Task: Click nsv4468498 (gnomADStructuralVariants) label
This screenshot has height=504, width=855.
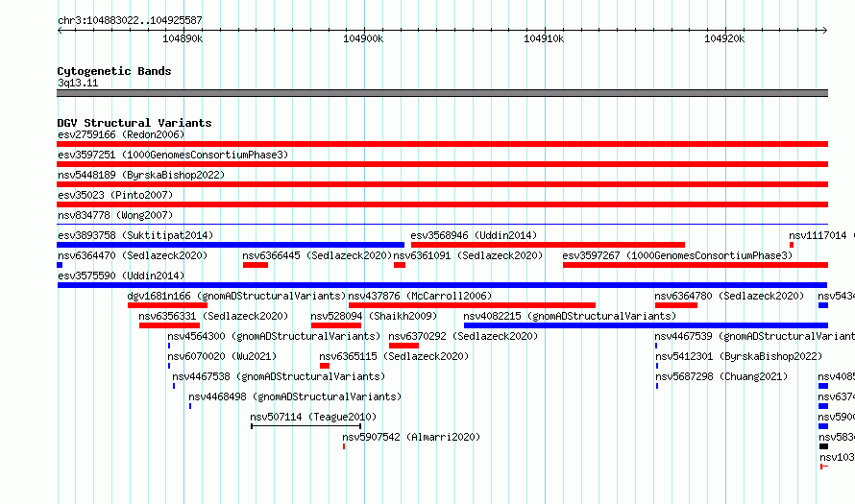Action: [x=295, y=396]
